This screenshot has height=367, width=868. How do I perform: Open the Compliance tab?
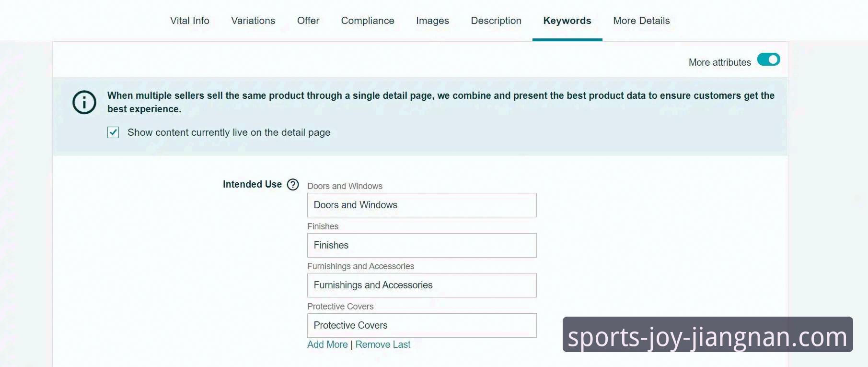[x=368, y=21]
